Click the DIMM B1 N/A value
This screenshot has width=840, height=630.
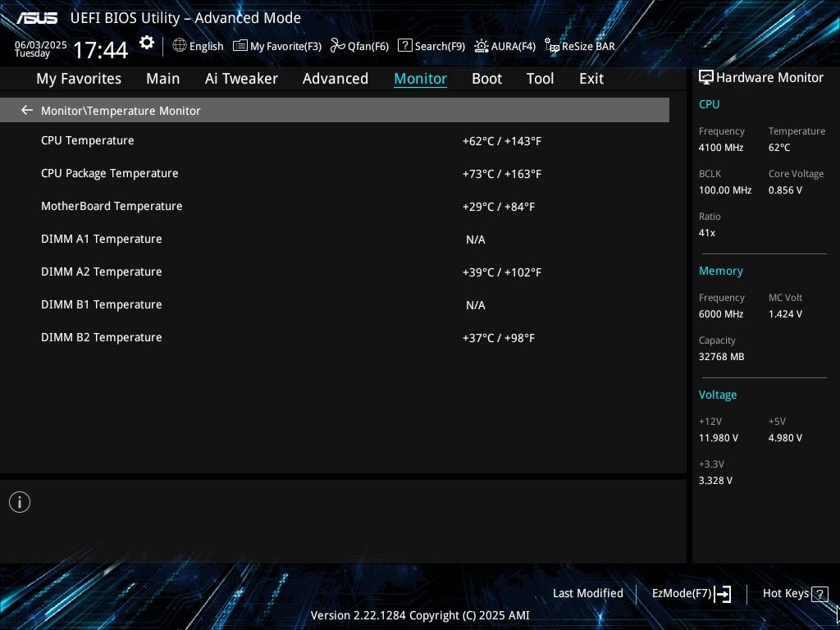click(x=476, y=305)
